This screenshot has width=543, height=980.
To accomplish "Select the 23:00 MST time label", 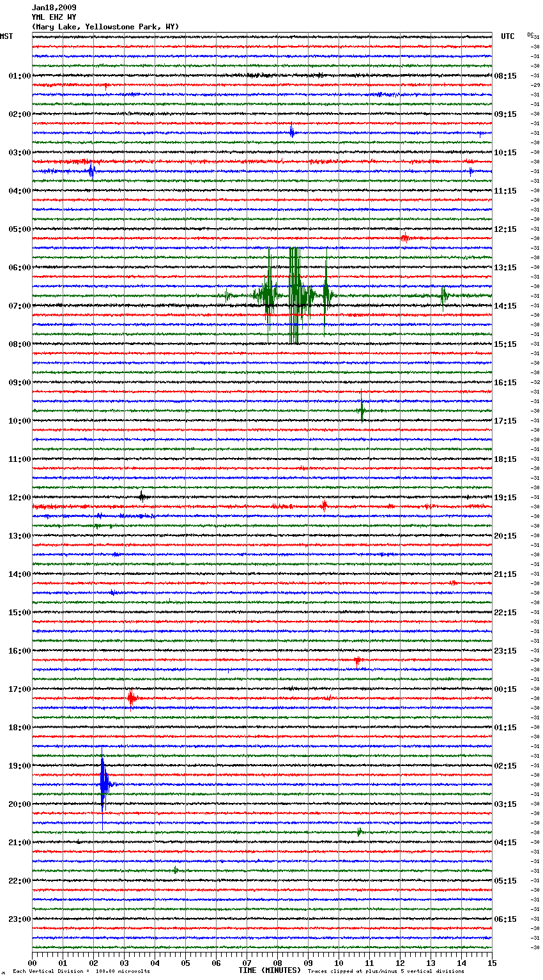I will coord(20,919).
